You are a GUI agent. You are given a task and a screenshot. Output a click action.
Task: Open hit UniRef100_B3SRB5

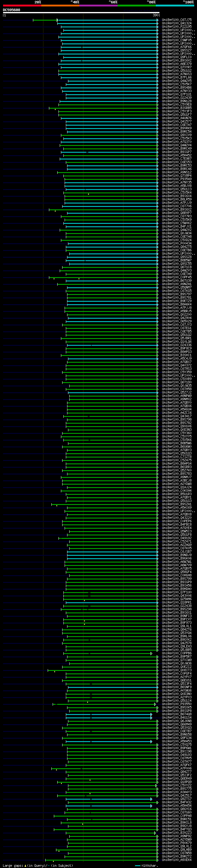(x=177, y=108)
